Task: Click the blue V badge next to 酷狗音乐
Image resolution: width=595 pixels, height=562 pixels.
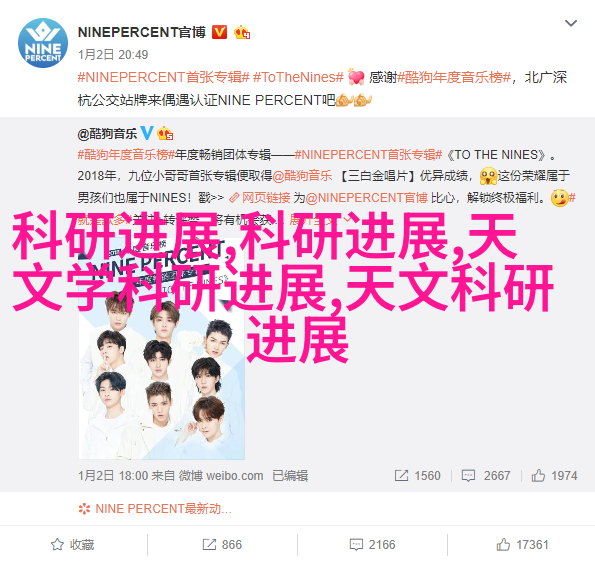Action: [x=147, y=133]
